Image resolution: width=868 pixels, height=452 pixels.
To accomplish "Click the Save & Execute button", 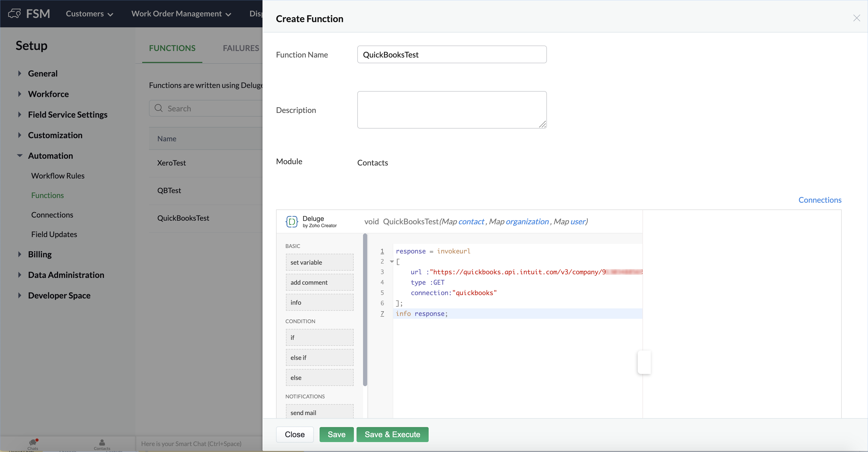I will (x=392, y=435).
